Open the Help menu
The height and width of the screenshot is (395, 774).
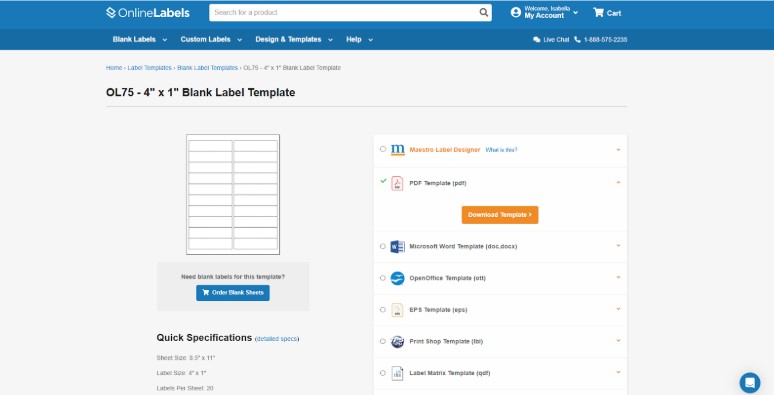[x=359, y=40]
